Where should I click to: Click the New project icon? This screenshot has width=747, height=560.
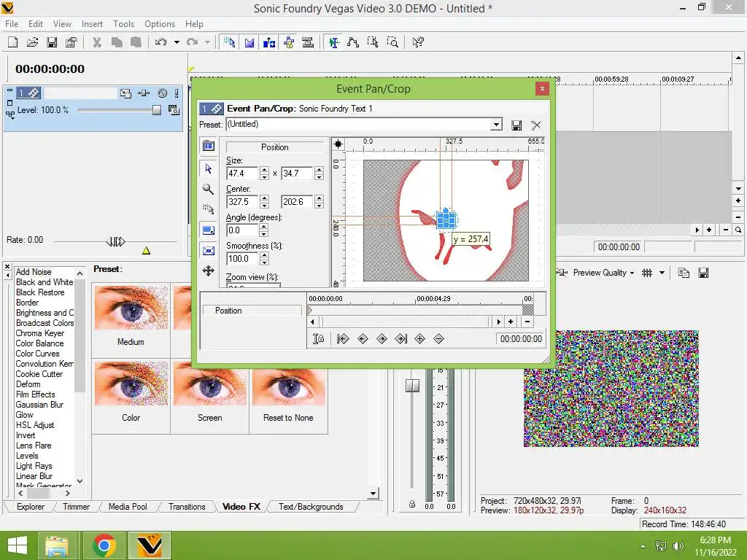pos(13,42)
